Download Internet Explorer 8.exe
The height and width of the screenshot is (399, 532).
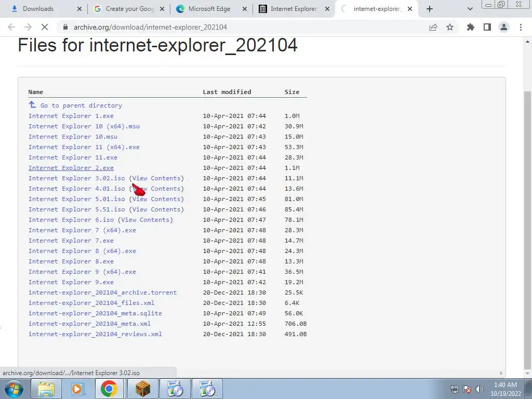(71, 261)
